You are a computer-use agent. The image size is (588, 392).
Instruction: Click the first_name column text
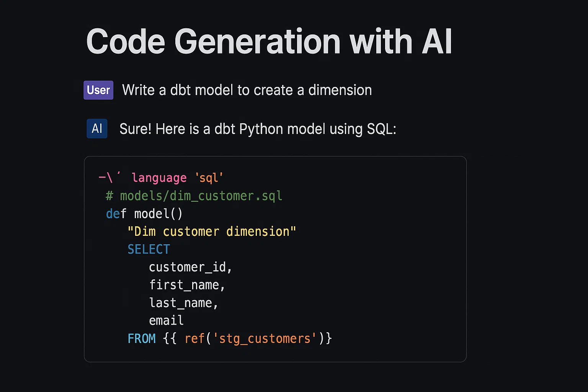187,285
